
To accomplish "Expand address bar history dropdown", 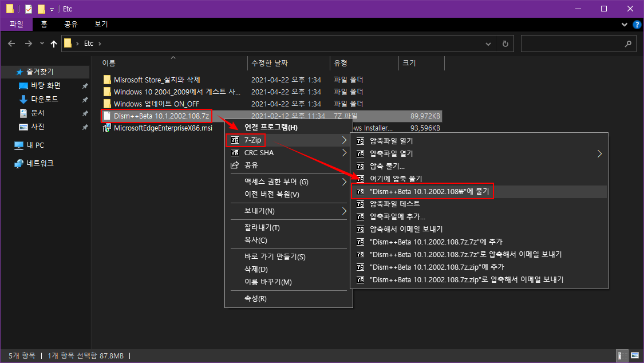I will 488,44.
